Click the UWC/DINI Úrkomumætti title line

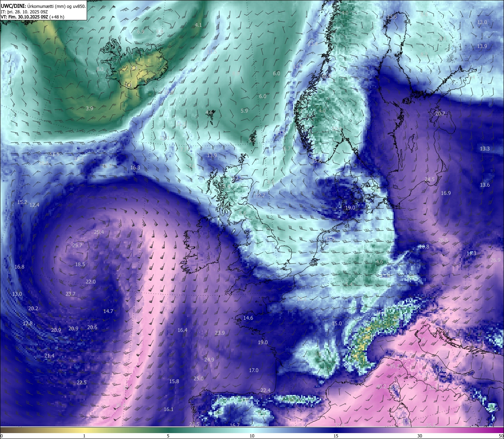click(x=43, y=6)
